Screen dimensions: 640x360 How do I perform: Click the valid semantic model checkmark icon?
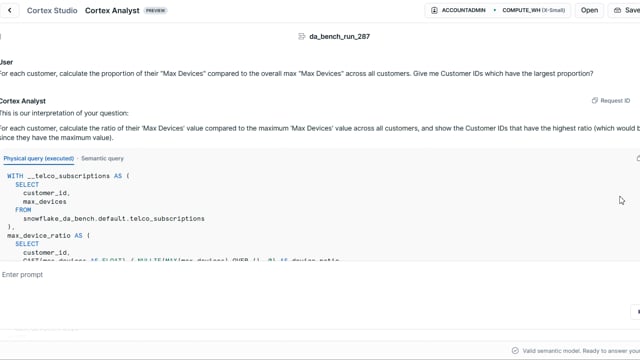coord(515,351)
